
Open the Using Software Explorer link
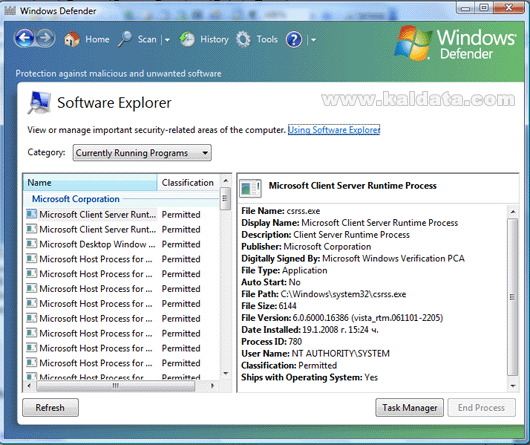pyautogui.click(x=334, y=130)
